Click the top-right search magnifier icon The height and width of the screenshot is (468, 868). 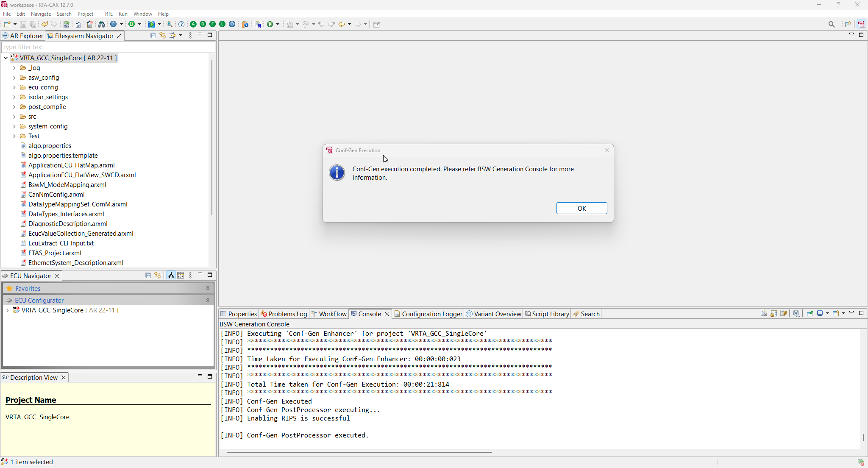(x=832, y=24)
